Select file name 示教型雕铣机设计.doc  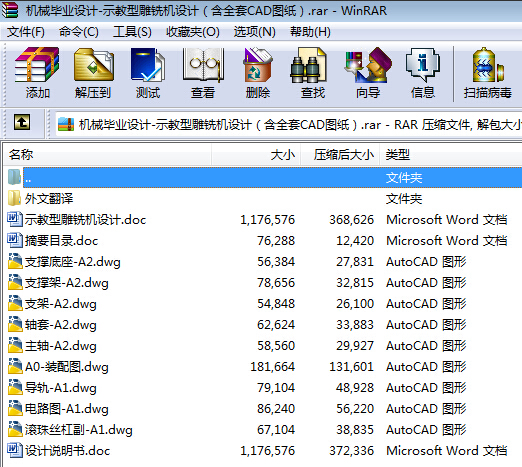tap(85, 220)
